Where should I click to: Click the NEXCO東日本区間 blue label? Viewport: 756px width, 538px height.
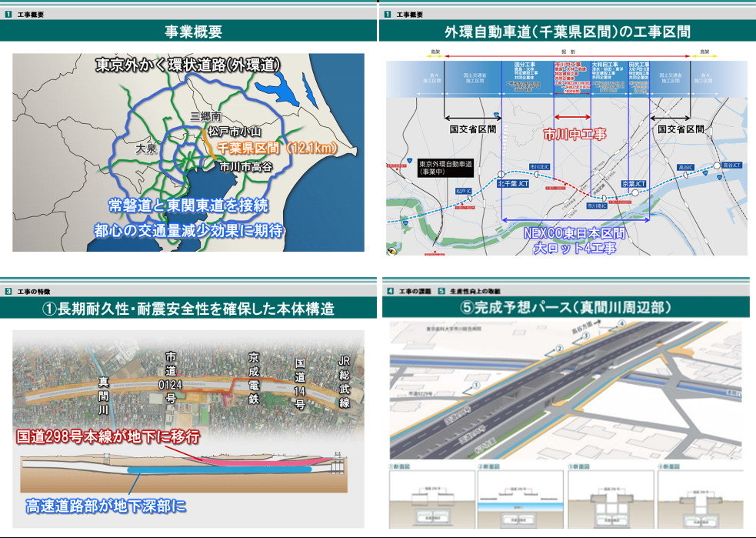575,232
